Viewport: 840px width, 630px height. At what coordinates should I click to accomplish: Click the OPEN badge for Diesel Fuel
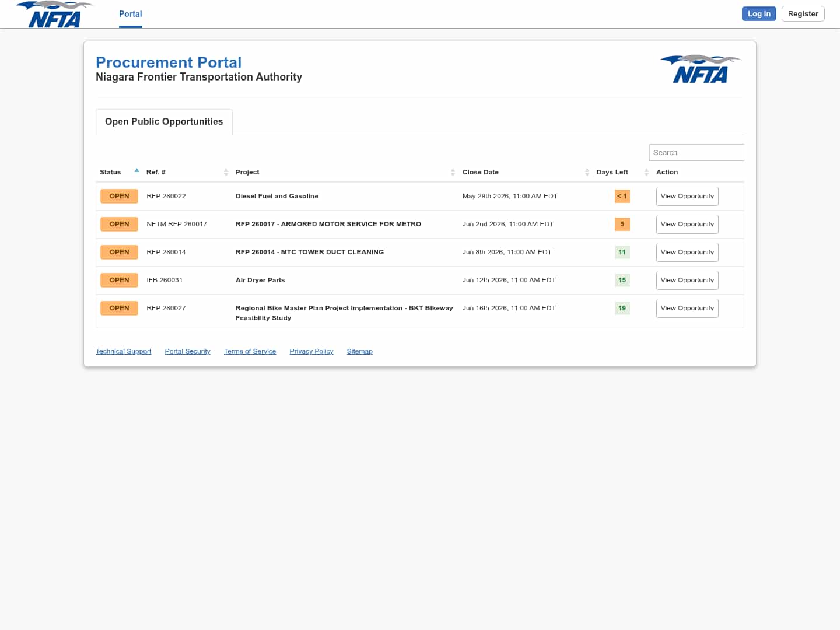(119, 196)
